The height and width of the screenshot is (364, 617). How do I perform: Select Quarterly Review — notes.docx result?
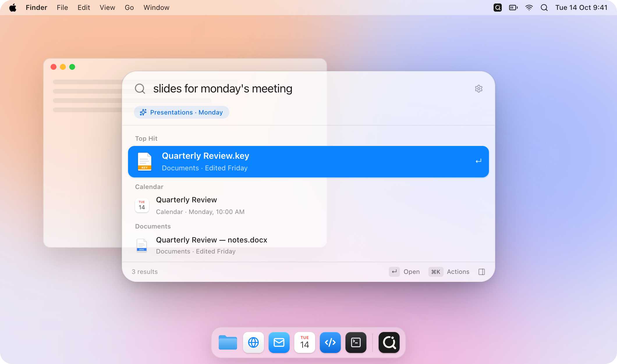(308, 245)
